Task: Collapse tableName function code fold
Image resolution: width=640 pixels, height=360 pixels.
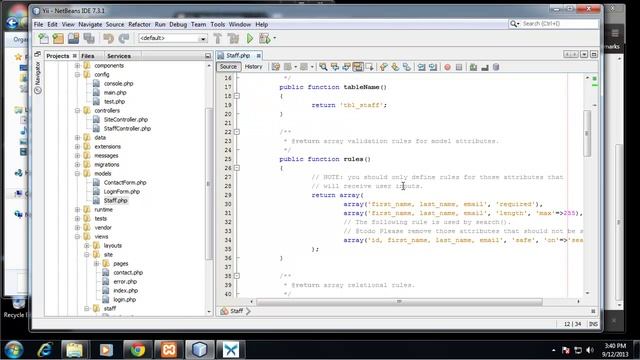Action: 237,96
